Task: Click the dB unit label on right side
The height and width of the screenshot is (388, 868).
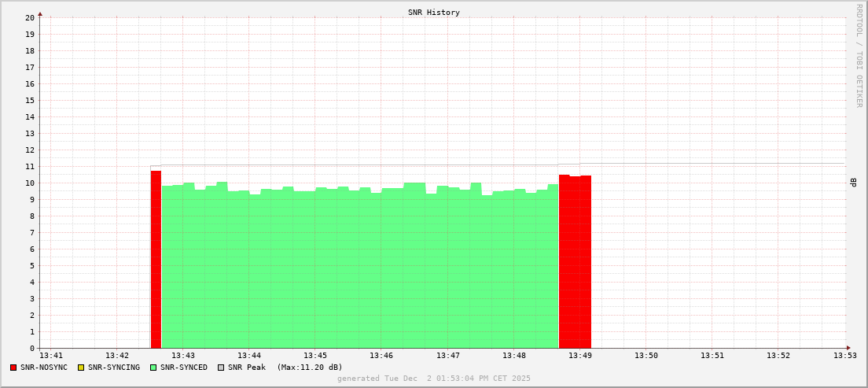Action: click(853, 183)
